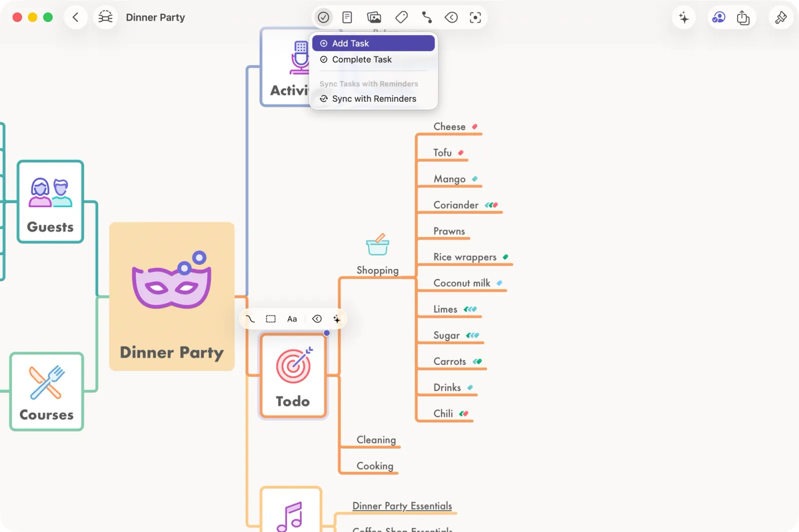Activate the Focus mode toolbar icon
Image resolution: width=799 pixels, height=532 pixels.
coord(475,17)
